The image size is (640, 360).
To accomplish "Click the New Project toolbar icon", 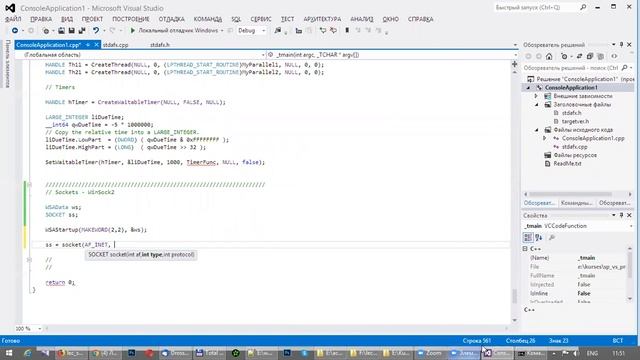I will click(46, 31).
